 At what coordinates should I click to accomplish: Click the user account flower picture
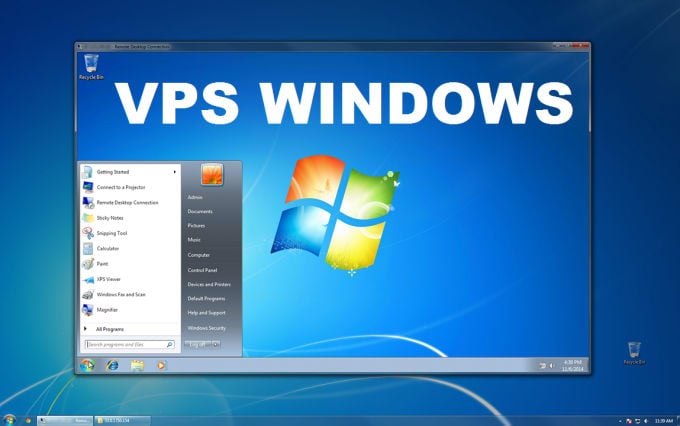212,174
